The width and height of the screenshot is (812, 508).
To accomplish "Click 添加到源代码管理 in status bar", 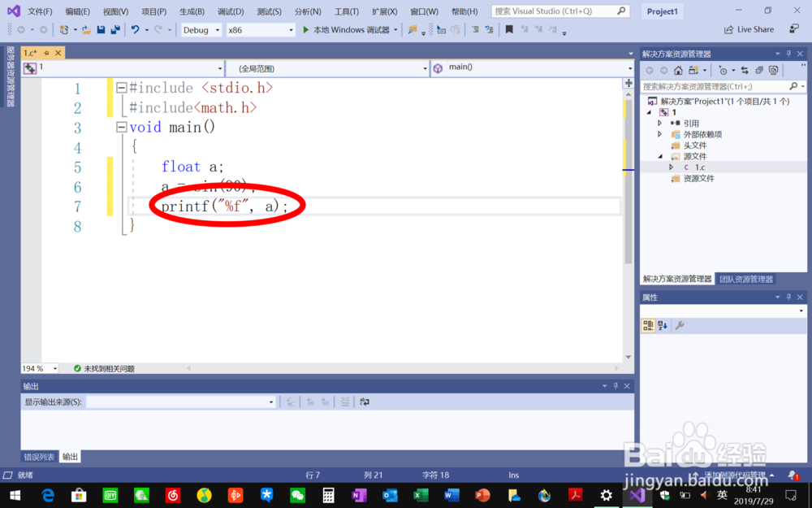I will [x=734, y=475].
